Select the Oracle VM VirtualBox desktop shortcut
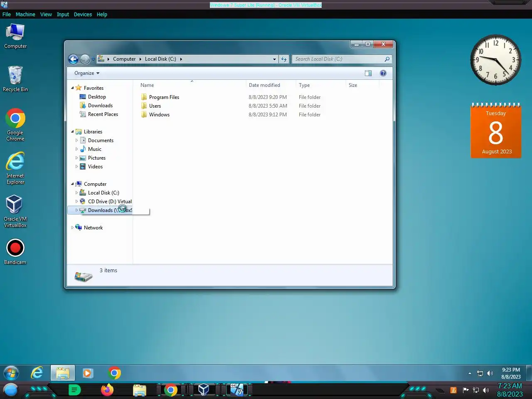The height and width of the screenshot is (399, 532). [15, 212]
